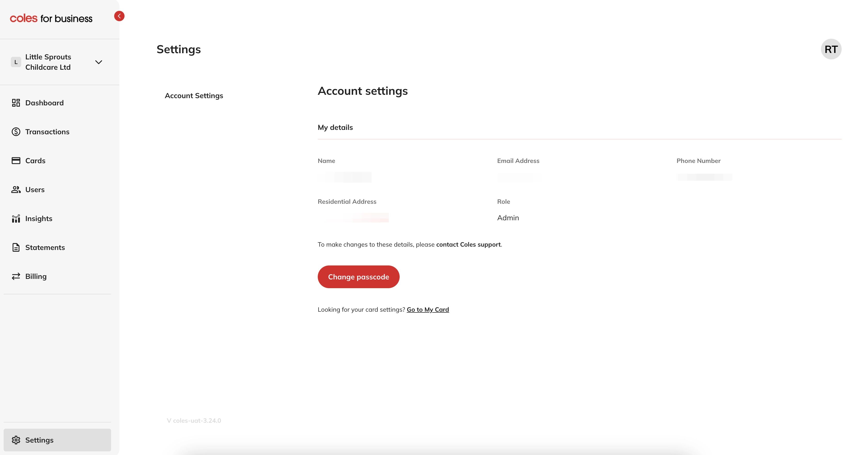
Task: Select the Users icon
Action: [16, 189]
